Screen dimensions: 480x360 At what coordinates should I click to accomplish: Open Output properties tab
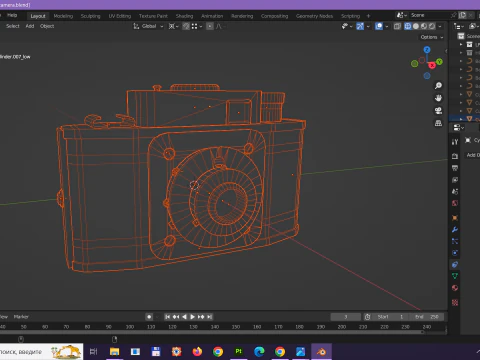(455, 168)
